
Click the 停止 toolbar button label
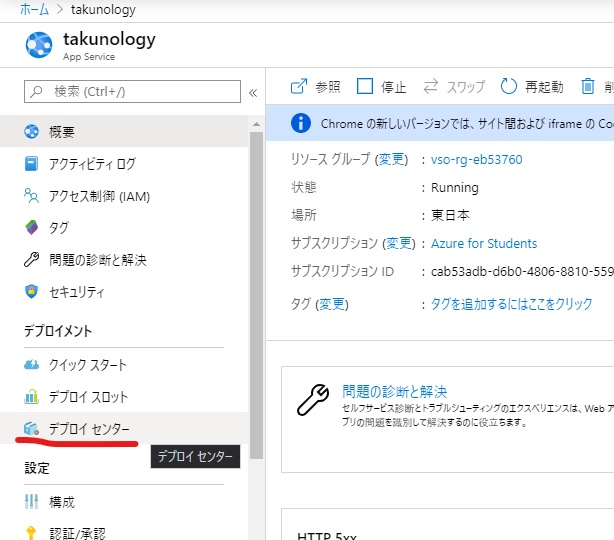coord(394,87)
